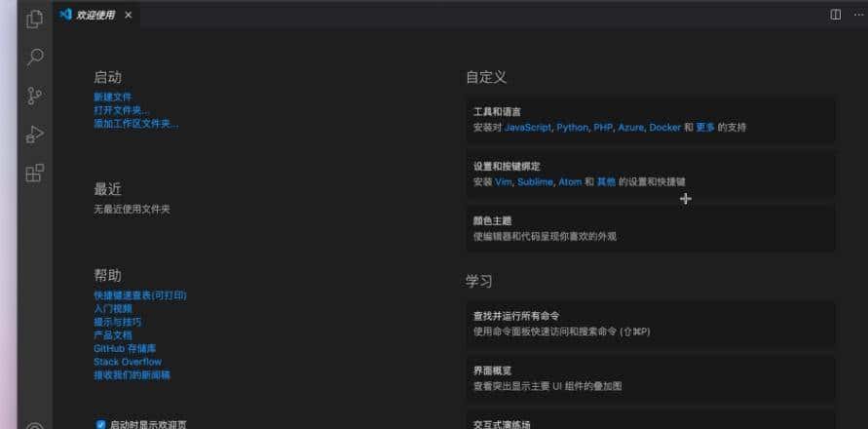Install JavaScript language support link
The height and width of the screenshot is (429, 868).
[528, 128]
